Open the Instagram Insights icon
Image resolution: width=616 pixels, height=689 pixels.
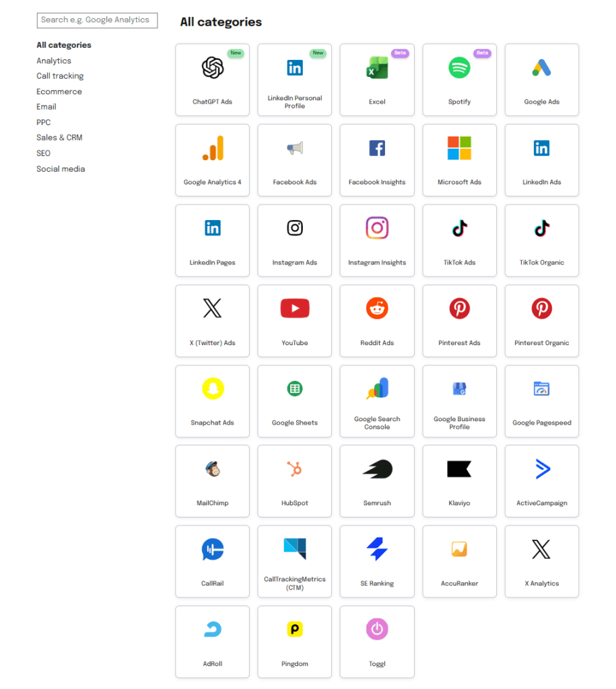pyautogui.click(x=377, y=228)
